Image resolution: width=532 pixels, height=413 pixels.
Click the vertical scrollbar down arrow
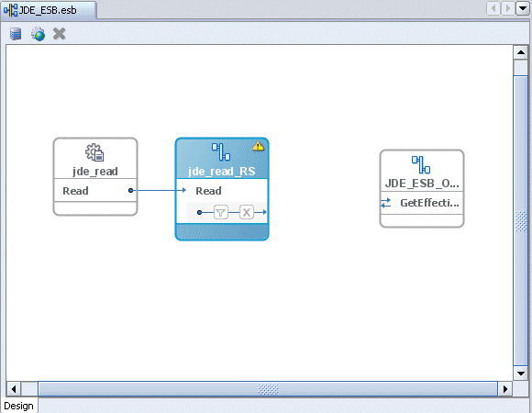coord(521,374)
